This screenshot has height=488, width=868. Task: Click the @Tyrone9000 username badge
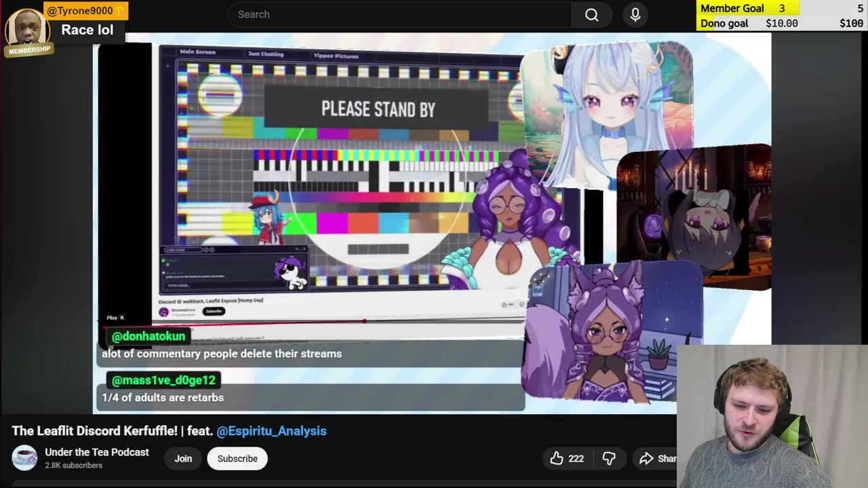pos(85,11)
